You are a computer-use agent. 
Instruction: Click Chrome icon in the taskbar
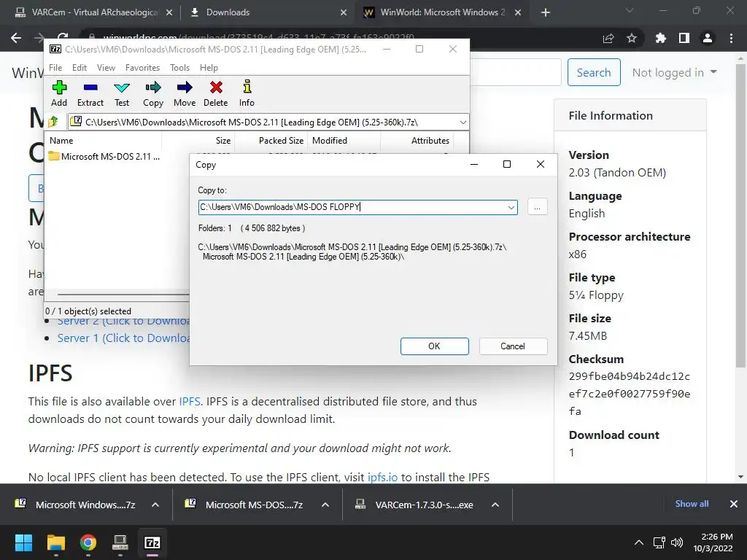[x=88, y=542]
